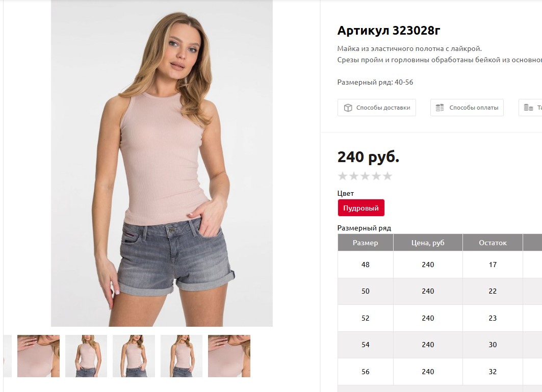This screenshot has width=542, height=392.
Task: Click the box icon beside Способы доставки
Action: 348,108
